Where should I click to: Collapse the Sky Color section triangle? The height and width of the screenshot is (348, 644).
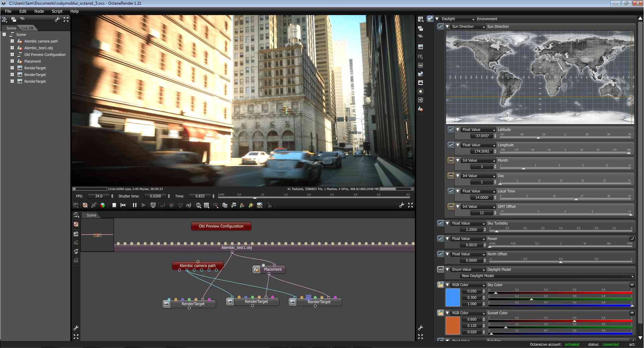[447, 285]
